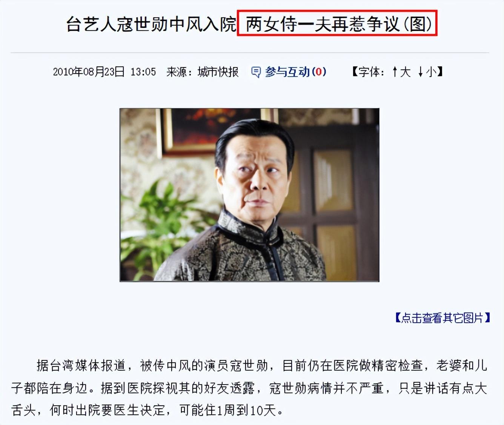Click the up arrow beside 大

pyautogui.click(x=395, y=72)
